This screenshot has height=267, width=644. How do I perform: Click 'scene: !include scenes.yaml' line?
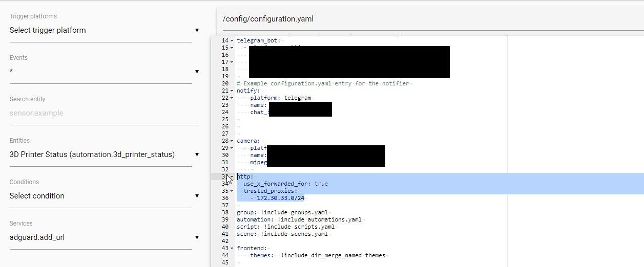tap(282, 234)
